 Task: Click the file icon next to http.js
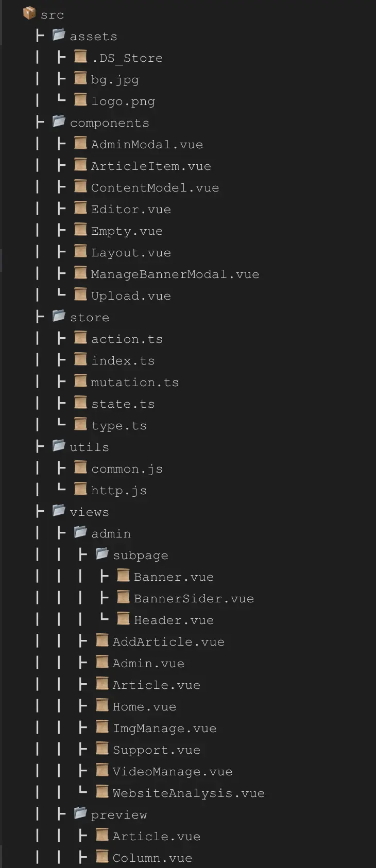[80, 489]
